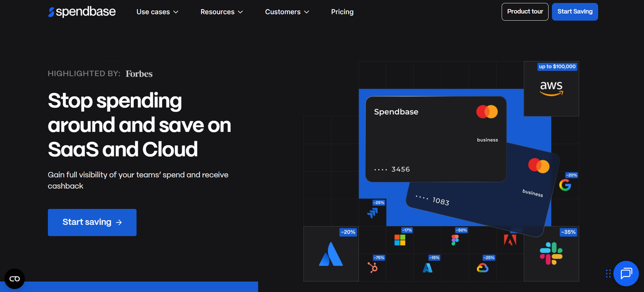
Task: Click the -75% HubSpot discount badge
Action: pos(379,258)
